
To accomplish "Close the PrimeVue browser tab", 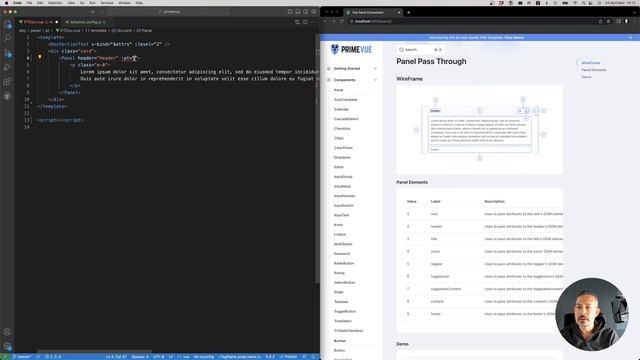I will coord(399,12).
